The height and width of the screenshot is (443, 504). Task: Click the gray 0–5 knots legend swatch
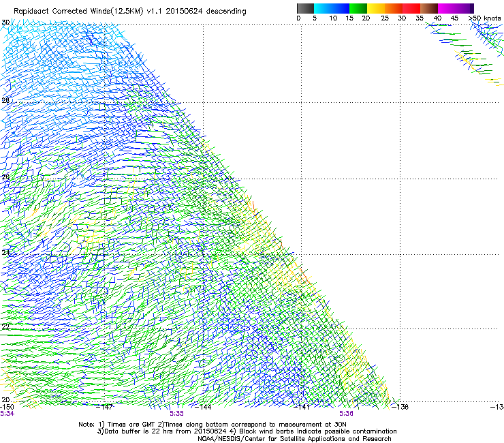click(305, 8)
